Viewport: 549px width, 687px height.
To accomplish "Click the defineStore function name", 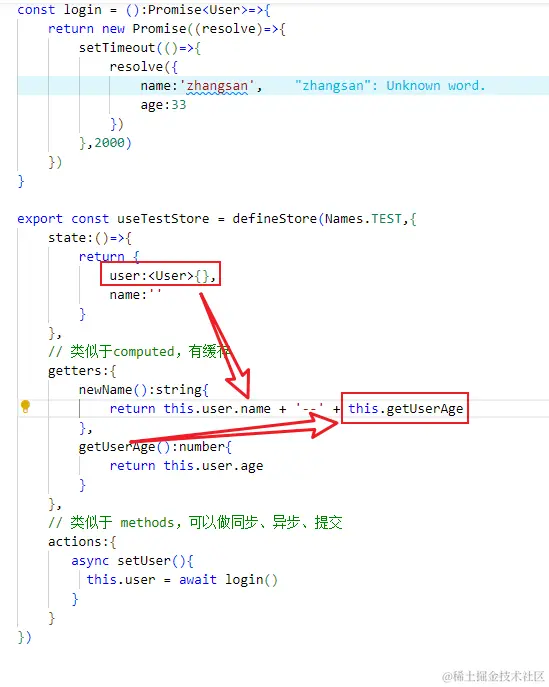I will pyautogui.click(x=274, y=218).
